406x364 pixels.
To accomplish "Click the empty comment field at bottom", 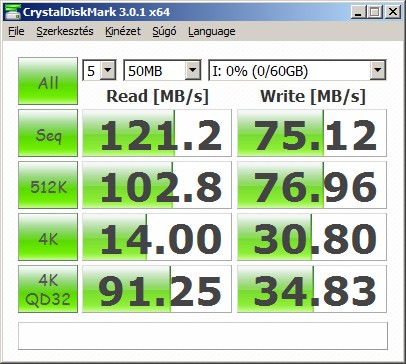I will (203, 336).
